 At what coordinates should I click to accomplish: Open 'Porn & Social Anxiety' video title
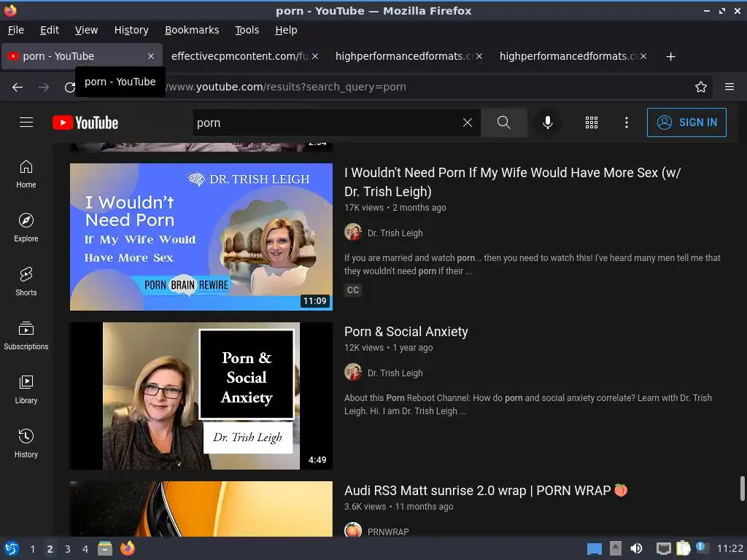(x=406, y=332)
